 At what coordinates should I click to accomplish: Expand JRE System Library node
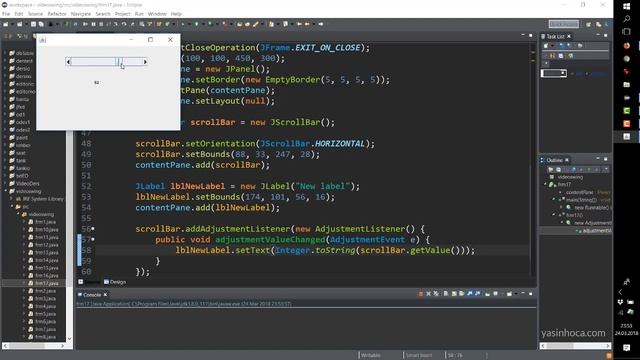tap(11, 199)
